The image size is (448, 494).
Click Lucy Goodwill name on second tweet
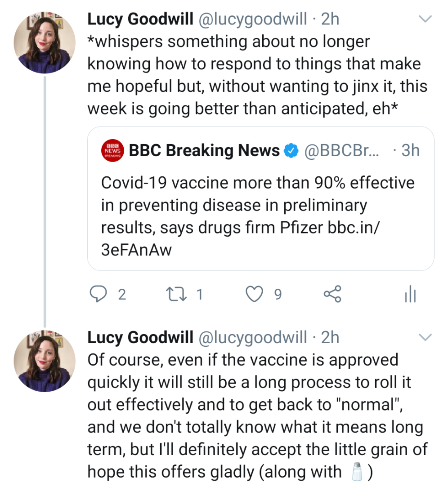point(140,337)
